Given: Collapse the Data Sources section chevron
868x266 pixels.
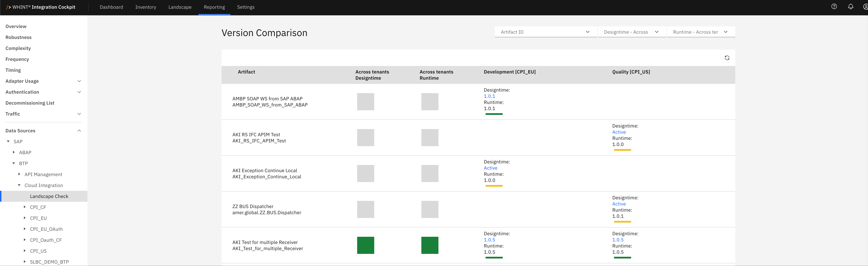Looking at the screenshot, I should [79, 130].
